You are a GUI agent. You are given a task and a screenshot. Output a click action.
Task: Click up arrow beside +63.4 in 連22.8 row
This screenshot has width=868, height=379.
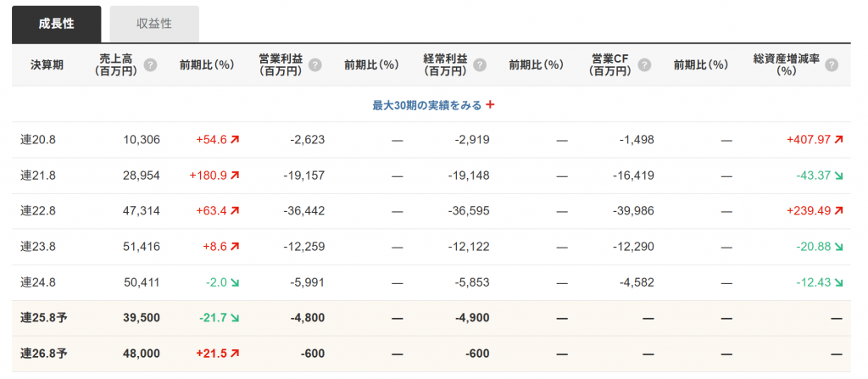(x=235, y=211)
